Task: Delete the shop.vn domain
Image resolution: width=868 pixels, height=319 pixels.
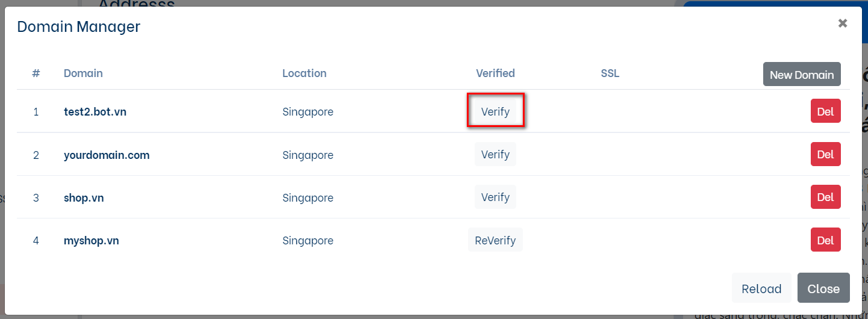Action: [x=825, y=197]
